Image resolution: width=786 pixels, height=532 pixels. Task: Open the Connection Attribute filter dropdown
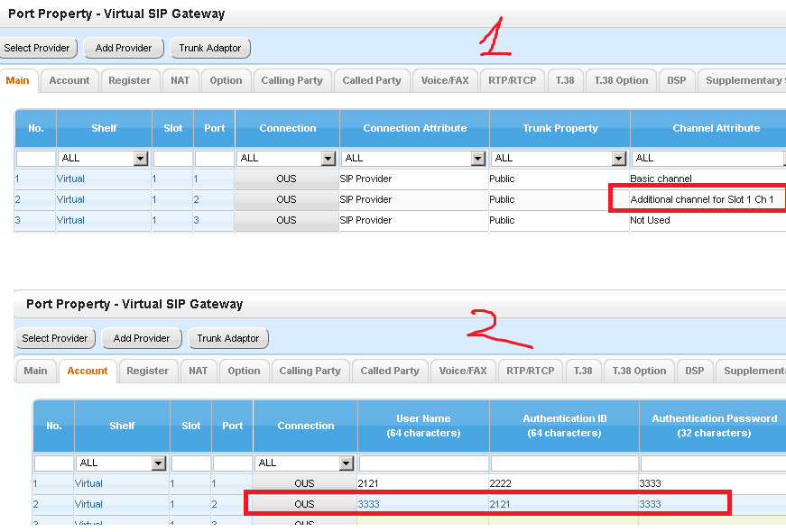click(x=413, y=159)
